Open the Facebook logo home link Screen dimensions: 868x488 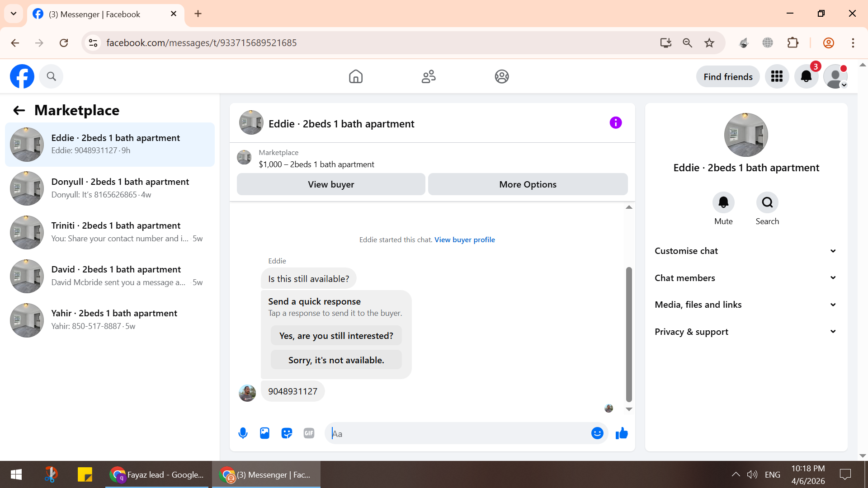22,76
